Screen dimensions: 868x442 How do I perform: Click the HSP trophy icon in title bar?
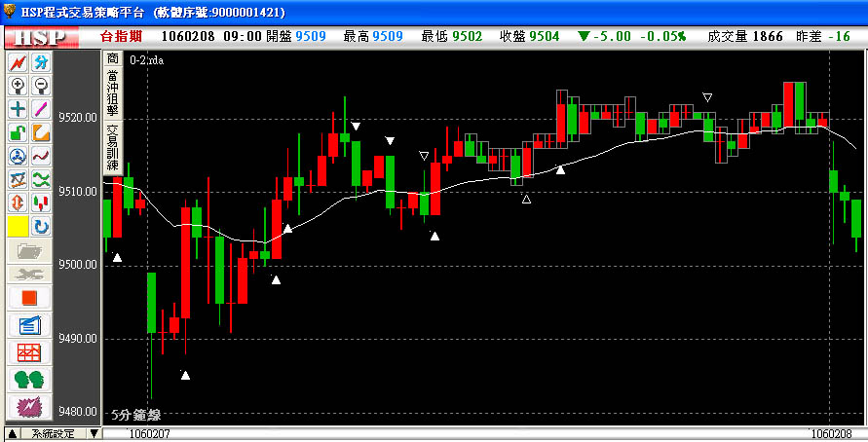point(10,11)
